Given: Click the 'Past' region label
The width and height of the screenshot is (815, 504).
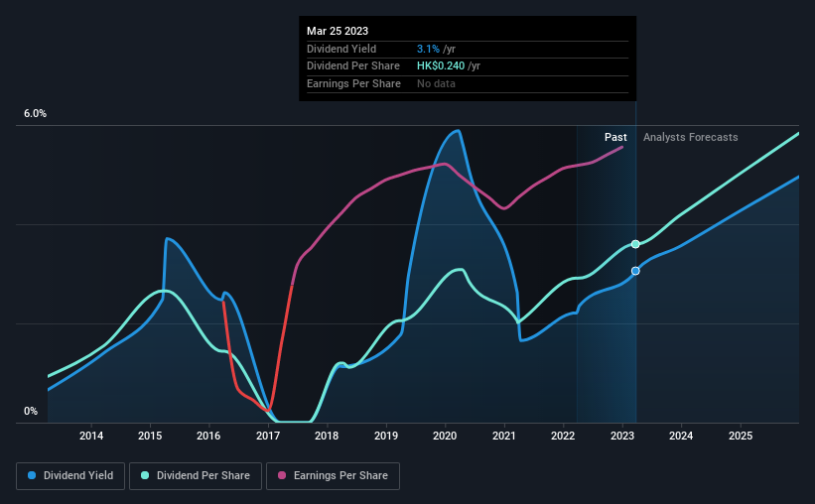Looking at the screenshot, I should pyautogui.click(x=615, y=137).
